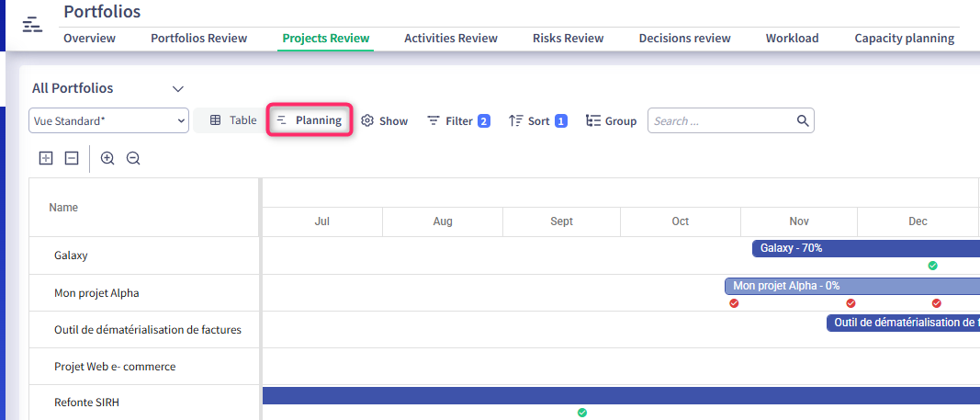The image size is (980, 420).
Task: Zoom out of the planning timeline
Action: [x=133, y=158]
